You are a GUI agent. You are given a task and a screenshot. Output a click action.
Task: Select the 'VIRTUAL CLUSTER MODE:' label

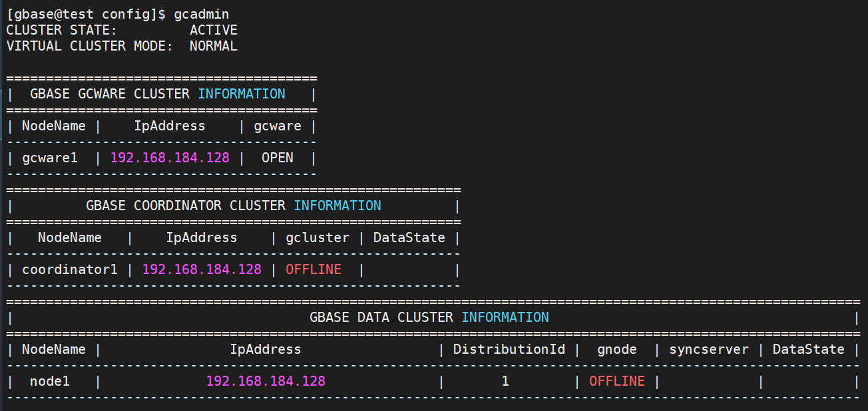[x=90, y=46]
